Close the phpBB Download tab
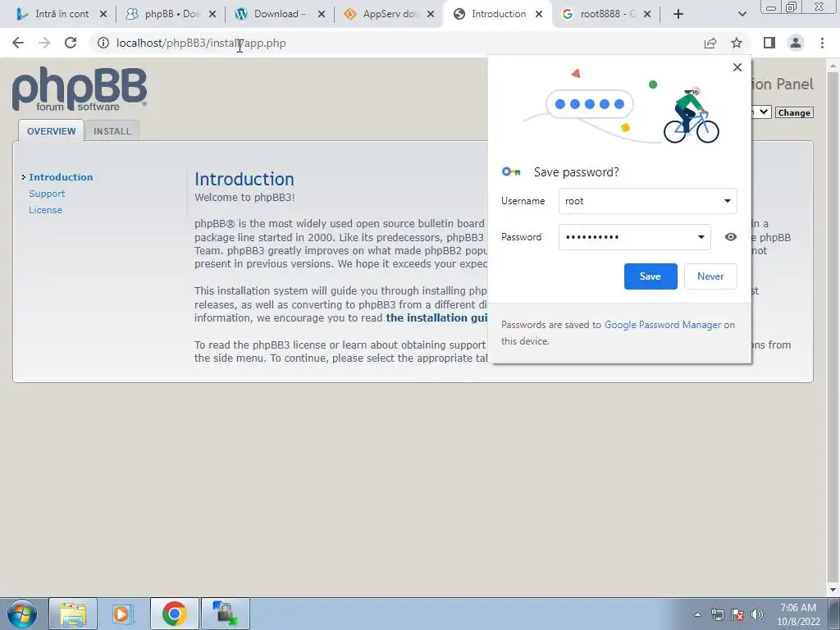840x630 pixels. (x=212, y=15)
